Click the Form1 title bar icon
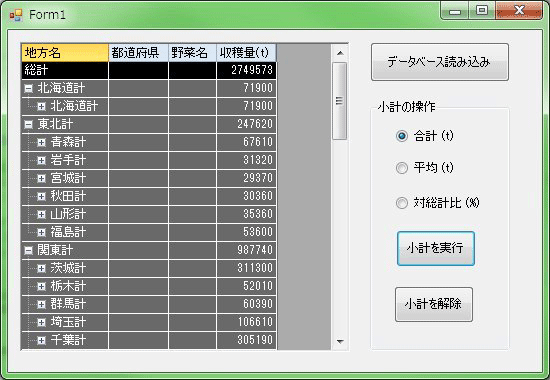This screenshot has height=380, width=550. [16, 15]
